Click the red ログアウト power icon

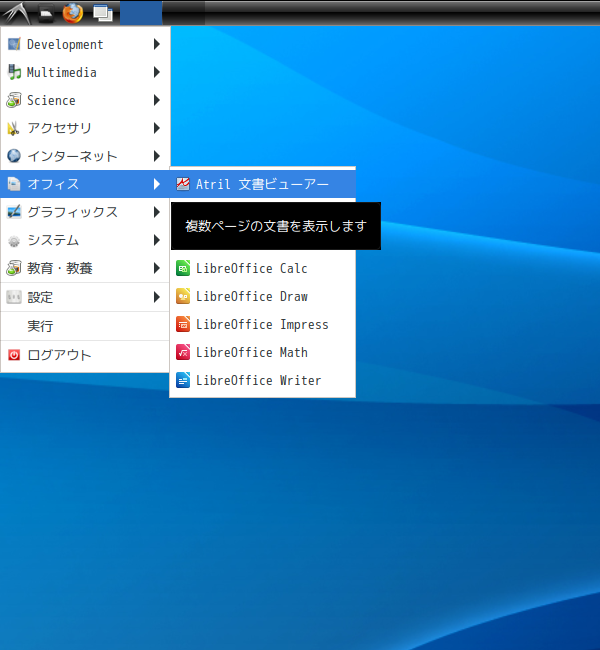tap(14, 355)
